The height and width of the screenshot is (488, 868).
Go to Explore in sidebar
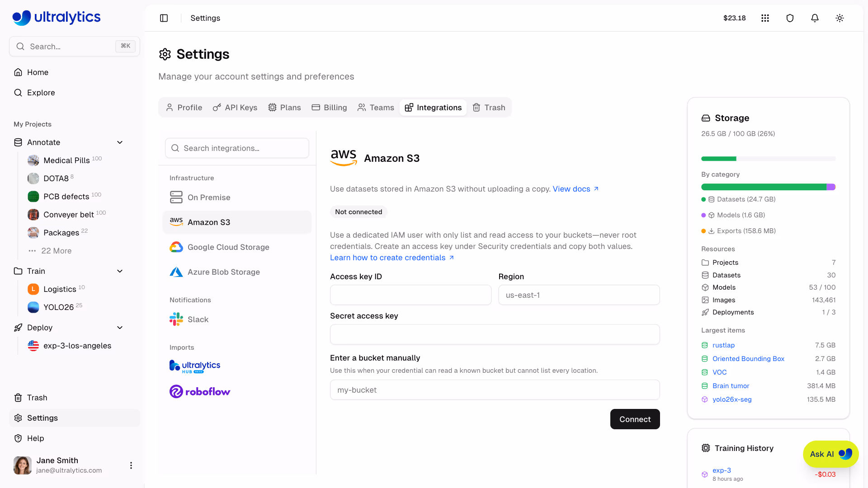coord(75,93)
